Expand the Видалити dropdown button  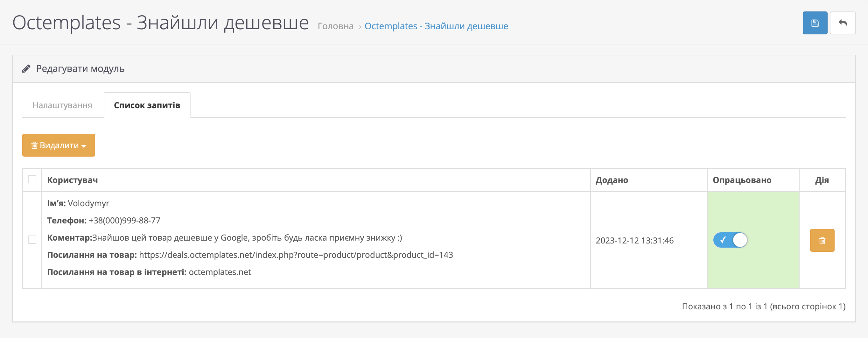59,145
